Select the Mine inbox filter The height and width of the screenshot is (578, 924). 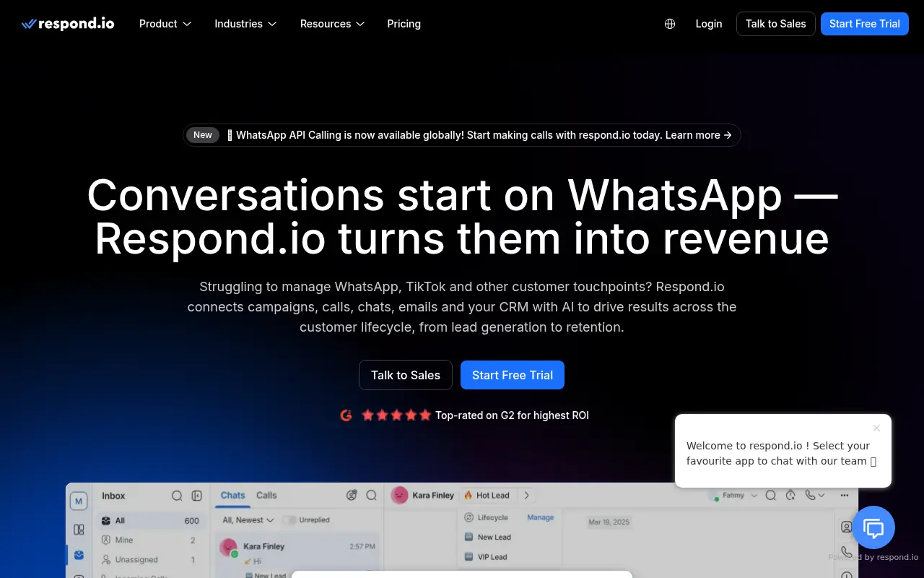[x=123, y=540]
